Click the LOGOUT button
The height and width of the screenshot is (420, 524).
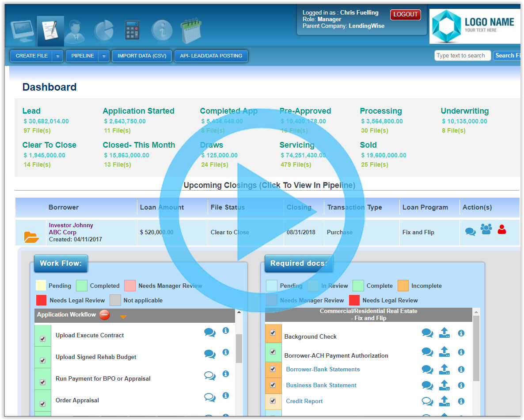pos(405,14)
